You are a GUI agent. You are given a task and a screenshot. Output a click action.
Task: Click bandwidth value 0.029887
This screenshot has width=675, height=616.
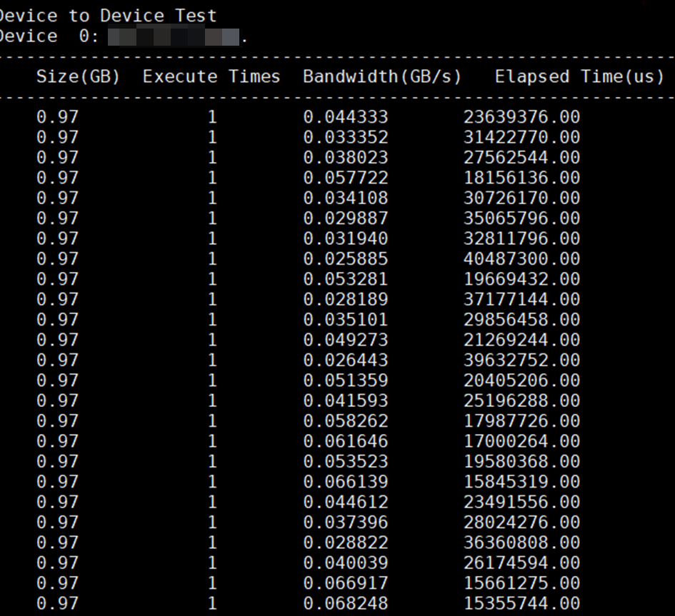tap(346, 218)
